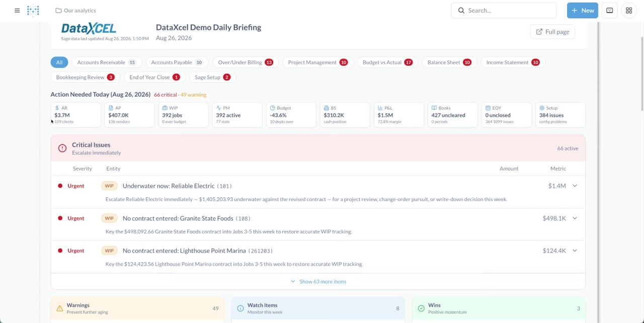The height and width of the screenshot is (323, 644).
Task: Click the page vertical scrollbar
Action: click(641, 74)
